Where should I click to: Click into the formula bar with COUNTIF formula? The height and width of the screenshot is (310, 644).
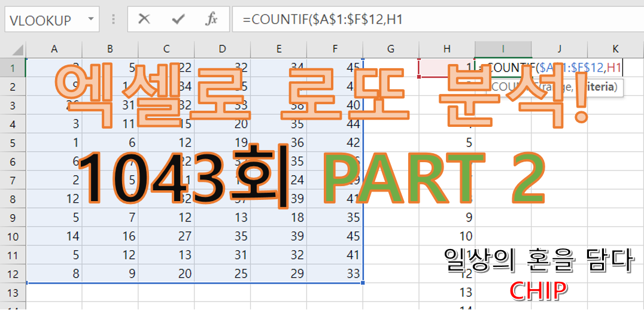coord(438,19)
